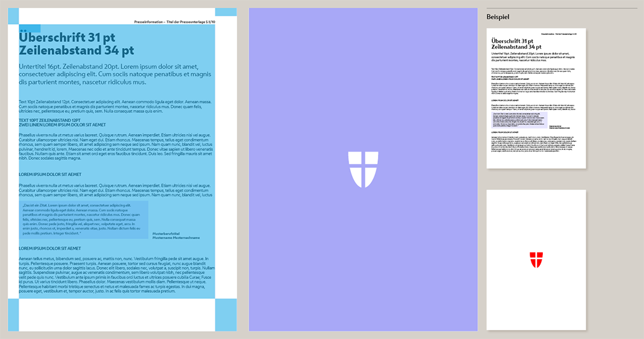This screenshot has width=644, height=339.
Task: Click the red shield logo on white page
Action: point(536,260)
